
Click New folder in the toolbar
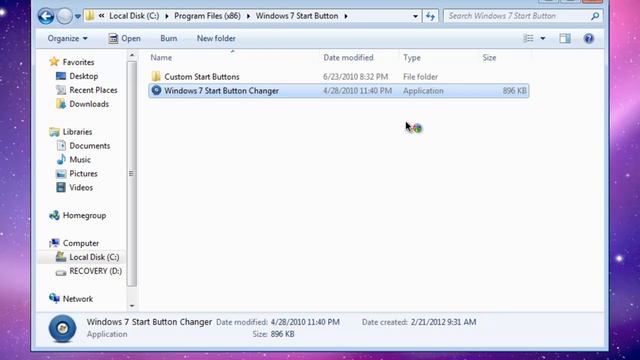click(216, 38)
